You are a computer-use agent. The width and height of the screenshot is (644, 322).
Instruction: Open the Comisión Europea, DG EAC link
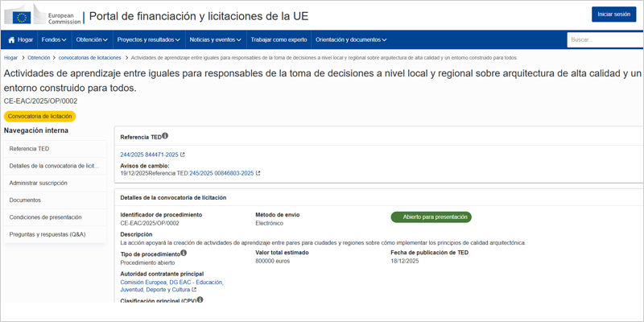[171, 283]
